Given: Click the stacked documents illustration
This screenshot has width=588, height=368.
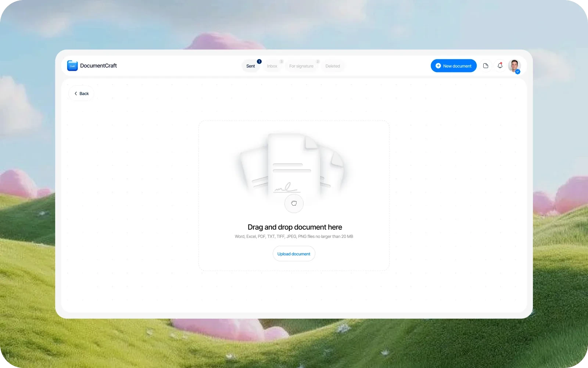Looking at the screenshot, I should [x=293, y=166].
